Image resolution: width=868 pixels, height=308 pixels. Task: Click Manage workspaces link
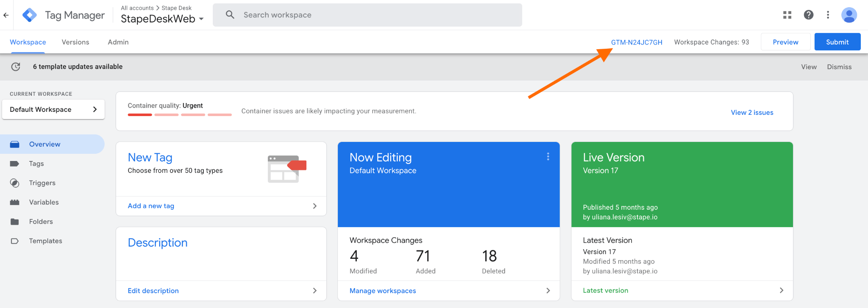tap(383, 291)
